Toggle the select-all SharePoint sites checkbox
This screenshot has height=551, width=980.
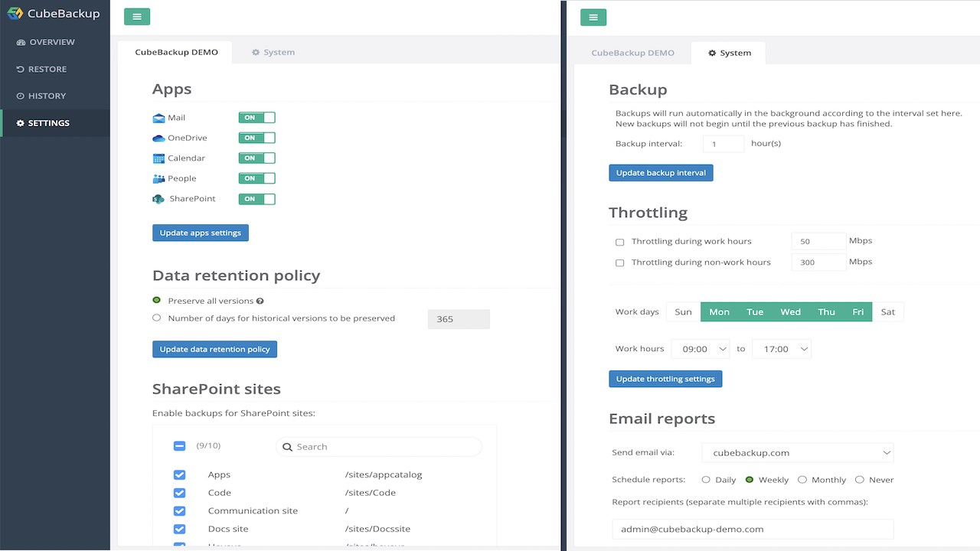click(x=179, y=446)
